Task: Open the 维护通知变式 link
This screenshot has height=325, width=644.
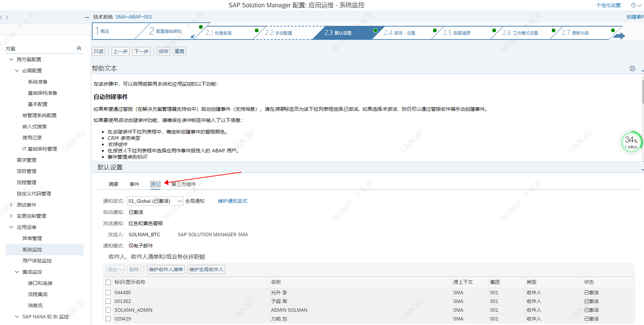Action: click(233, 201)
